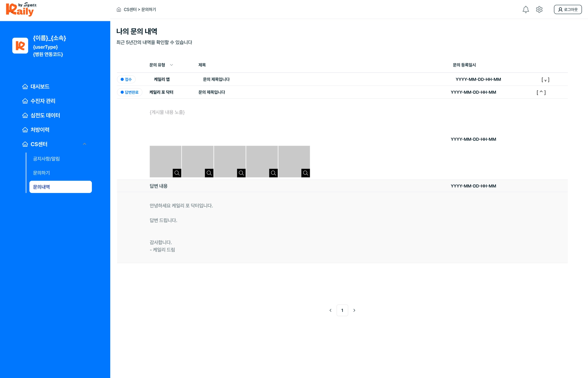Collapse the CS센터 sidebar menu

coord(84,144)
